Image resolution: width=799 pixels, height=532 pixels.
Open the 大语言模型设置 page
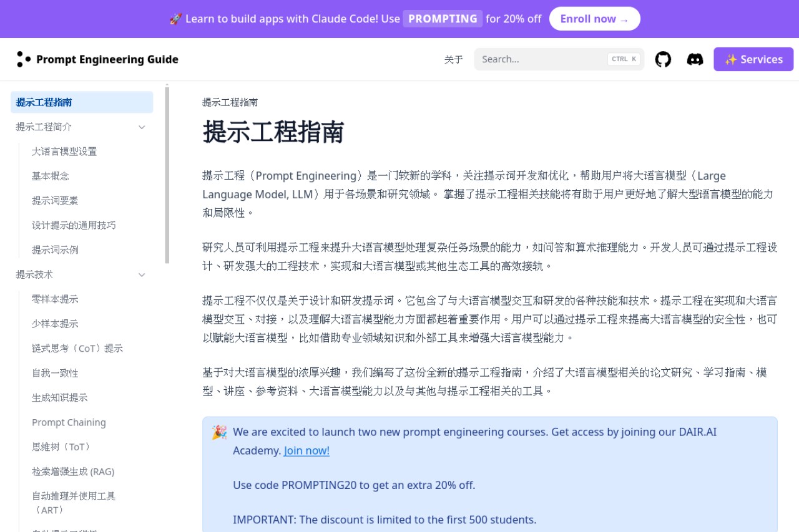89,152
